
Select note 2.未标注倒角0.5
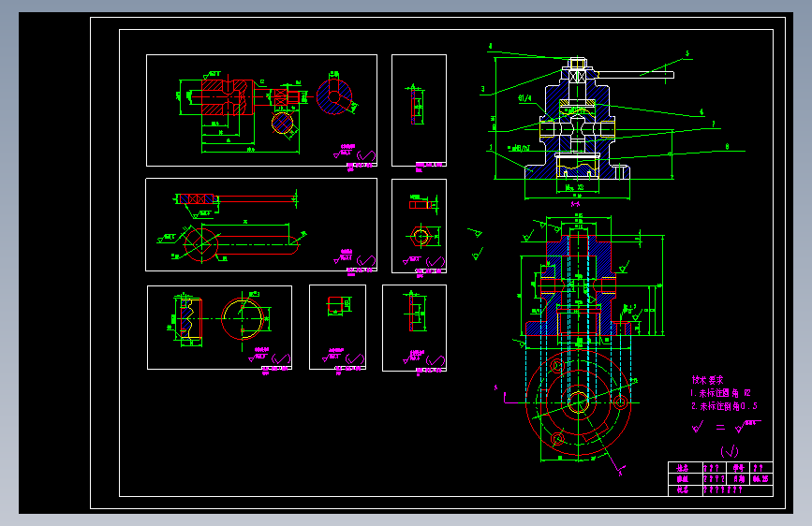click(x=724, y=406)
